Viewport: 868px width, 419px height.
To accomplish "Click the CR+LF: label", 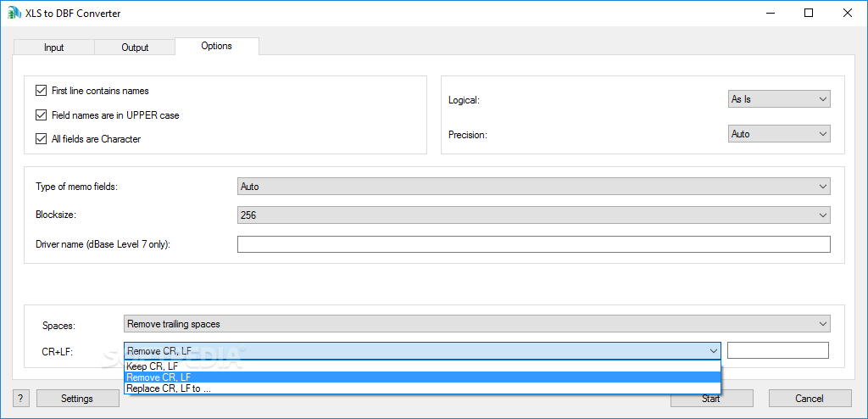I will (58, 351).
